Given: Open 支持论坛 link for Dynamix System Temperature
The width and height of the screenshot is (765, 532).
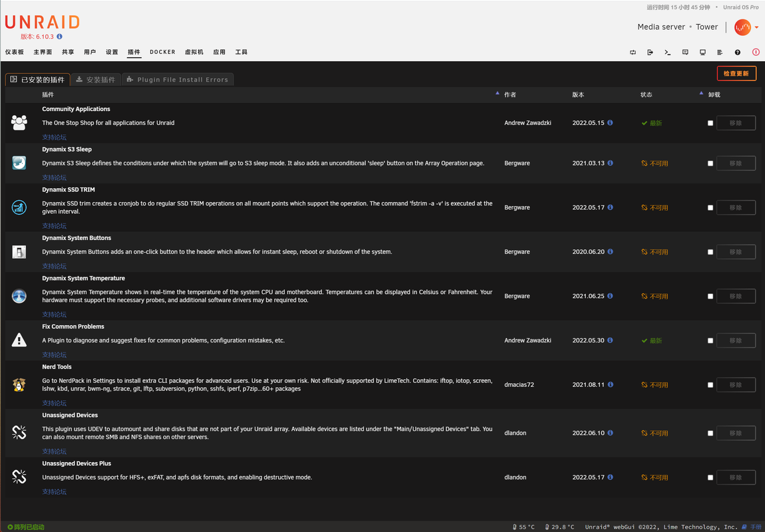Looking at the screenshot, I should coord(54,315).
